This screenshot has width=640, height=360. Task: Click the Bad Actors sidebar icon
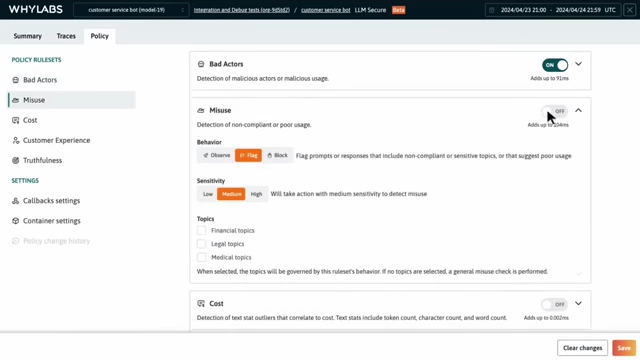click(16, 80)
